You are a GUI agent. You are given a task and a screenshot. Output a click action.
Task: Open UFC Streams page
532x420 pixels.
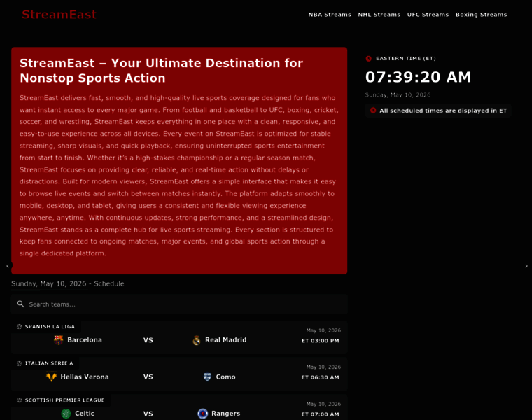428,15
